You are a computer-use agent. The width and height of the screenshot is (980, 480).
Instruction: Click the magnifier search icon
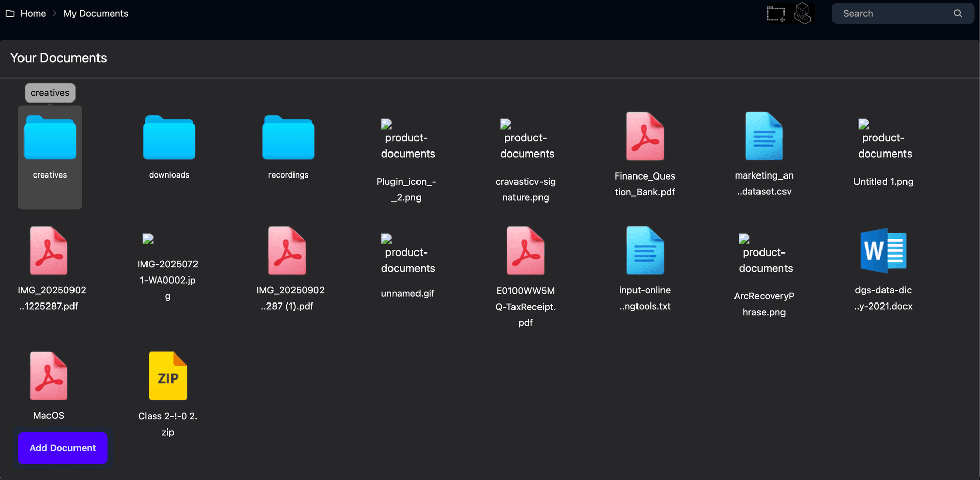tap(958, 13)
